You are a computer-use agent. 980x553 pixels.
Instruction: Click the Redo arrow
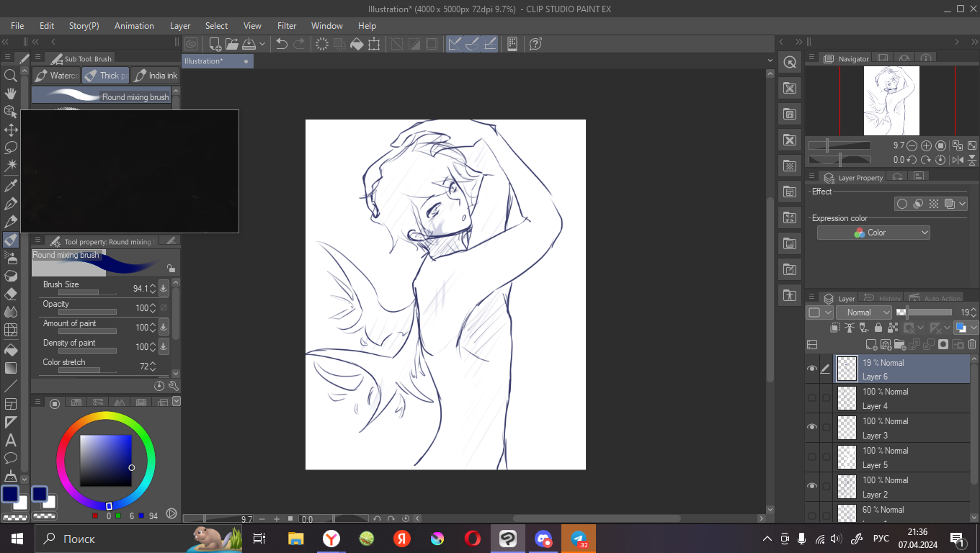[x=299, y=44]
